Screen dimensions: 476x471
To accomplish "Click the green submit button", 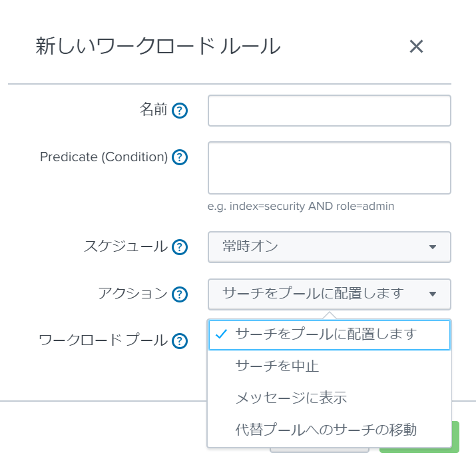I will 455,436.
